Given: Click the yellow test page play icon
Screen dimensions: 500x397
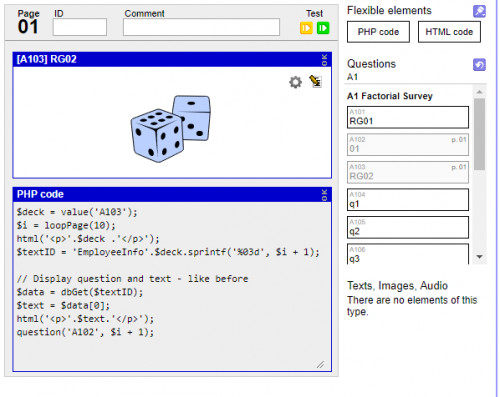Looking at the screenshot, I should coord(306,28).
